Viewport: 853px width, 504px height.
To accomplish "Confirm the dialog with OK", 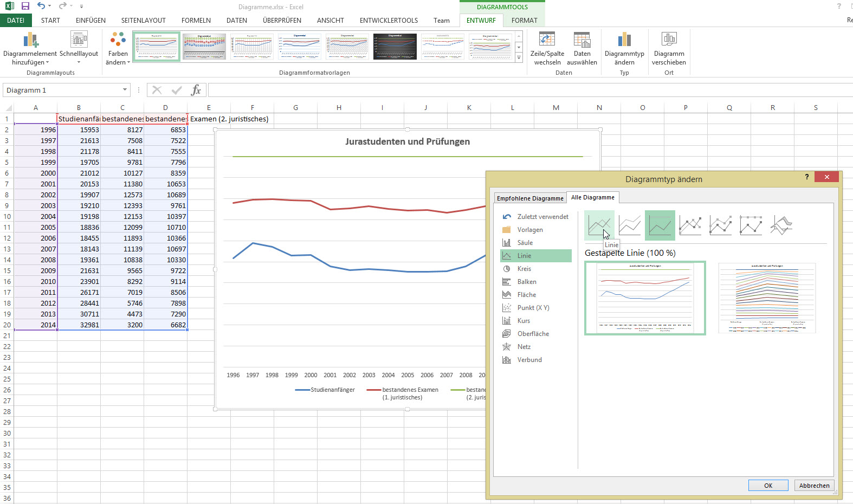I will pos(768,486).
